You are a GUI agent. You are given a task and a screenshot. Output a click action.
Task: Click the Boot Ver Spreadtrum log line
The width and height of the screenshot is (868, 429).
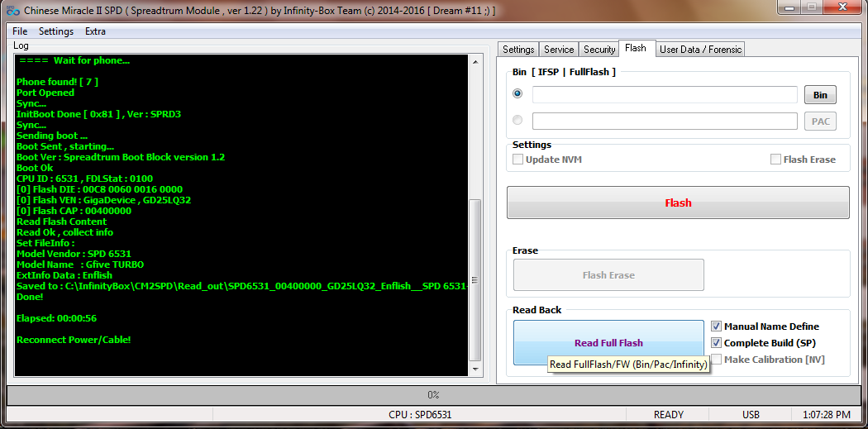(121, 157)
